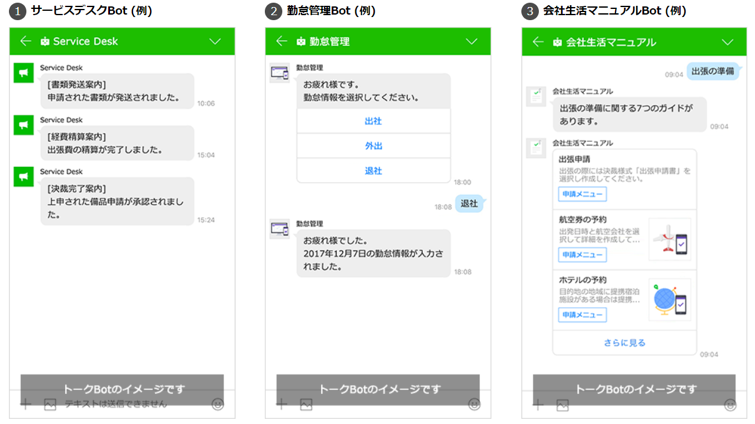Go back from 勤怠管理 chat
This screenshot has width=755, height=424.
[282, 41]
